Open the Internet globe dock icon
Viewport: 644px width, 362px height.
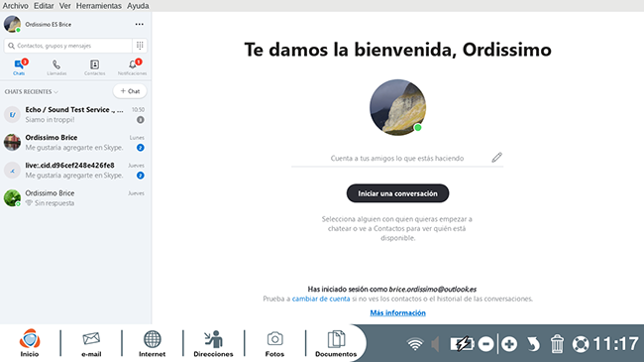(152, 343)
